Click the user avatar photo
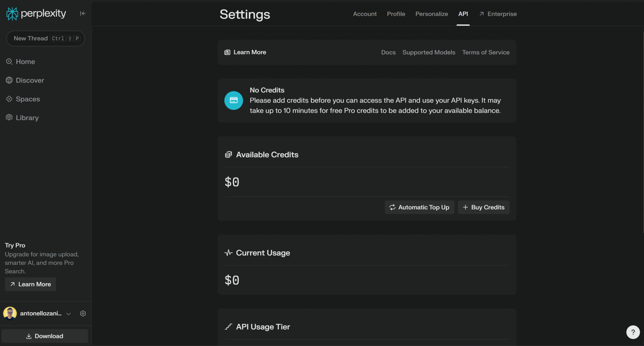 tap(10, 313)
